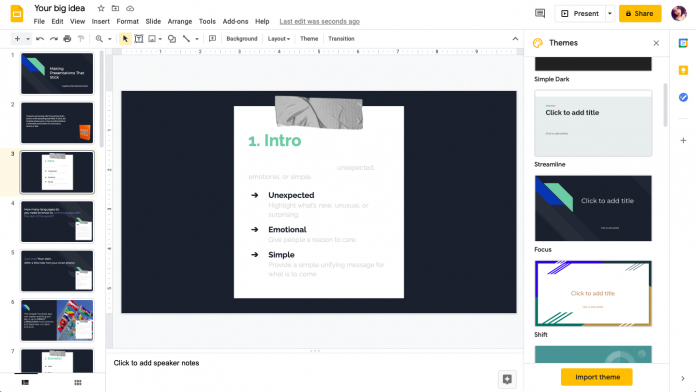Star the presentation title

tap(101, 8)
